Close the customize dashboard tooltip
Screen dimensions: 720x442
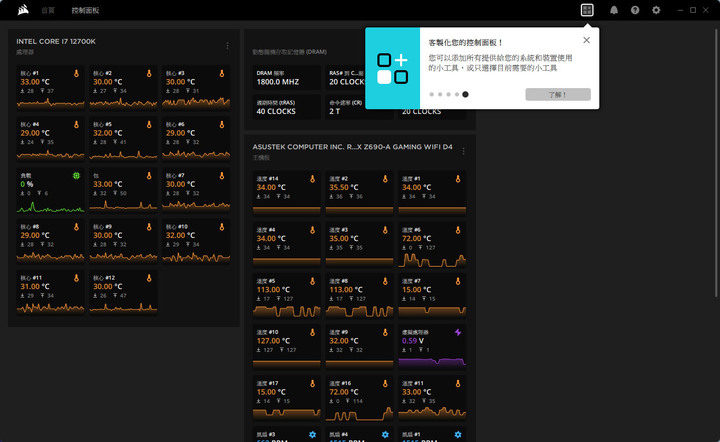click(586, 40)
